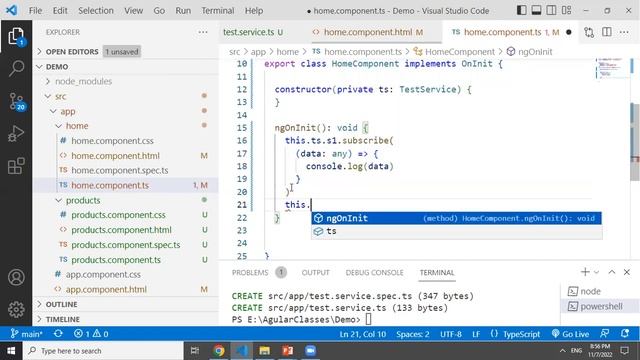This screenshot has height=360, width=640.
Task: Open the Manage gear icon
Action: (x=16, y=309)
